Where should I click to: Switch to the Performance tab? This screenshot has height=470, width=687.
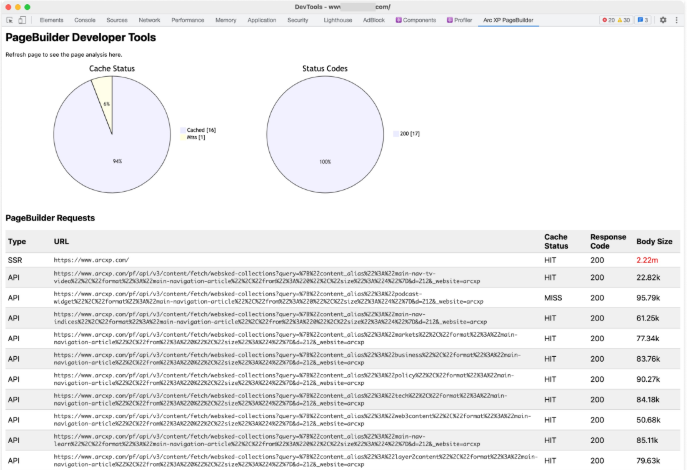[188, 20]
